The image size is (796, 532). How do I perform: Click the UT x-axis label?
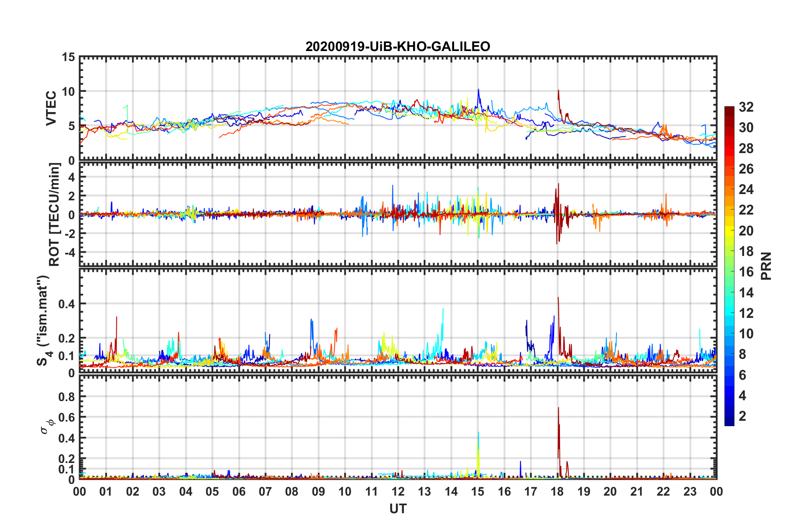click(x=398, y=509)
